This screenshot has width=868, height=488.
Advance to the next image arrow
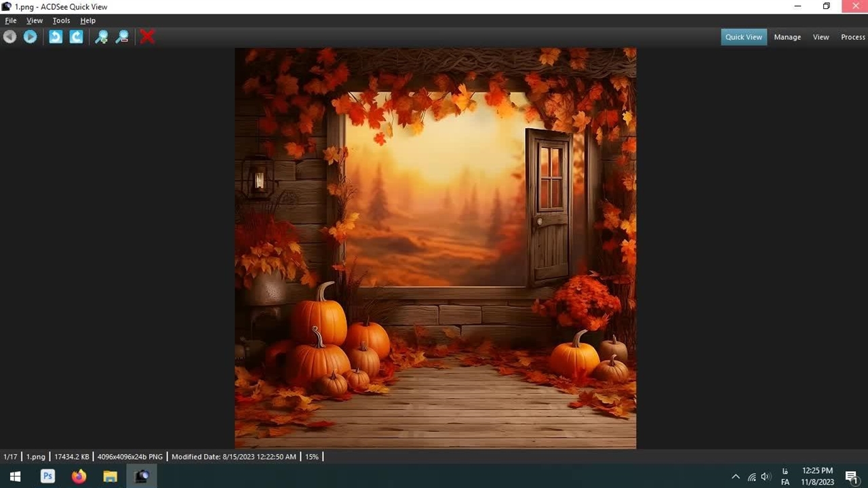[31, 37]
